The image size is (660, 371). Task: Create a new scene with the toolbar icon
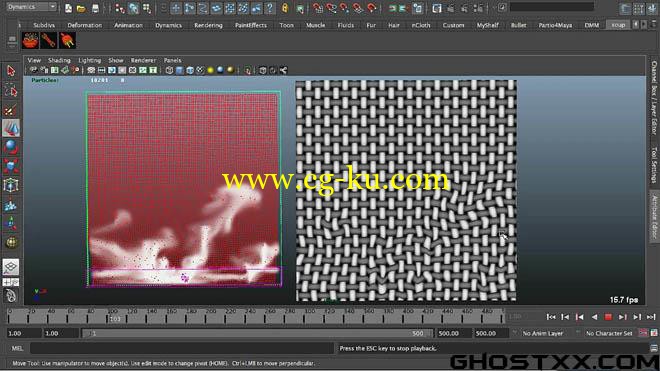(68, 8)
